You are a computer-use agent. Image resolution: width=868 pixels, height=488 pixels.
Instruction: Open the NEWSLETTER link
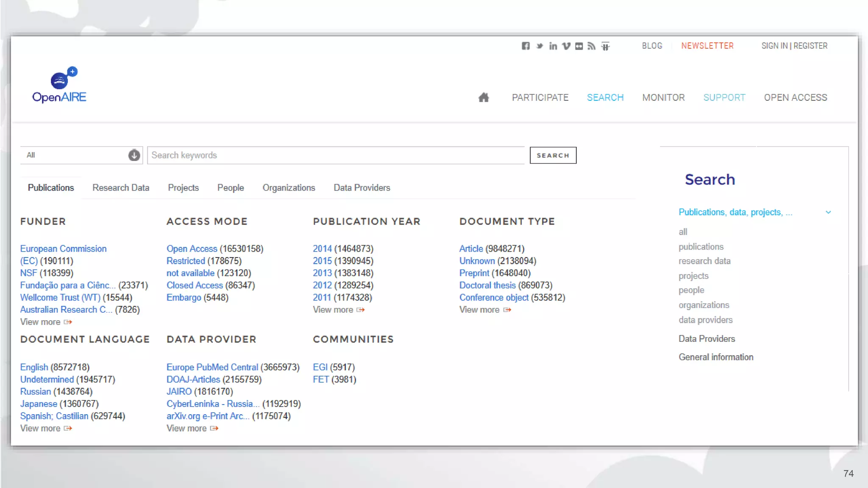coord(707,46)
